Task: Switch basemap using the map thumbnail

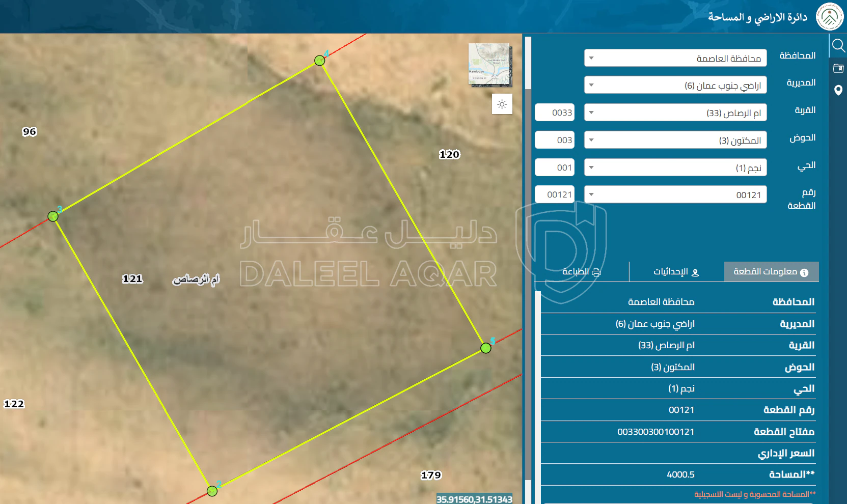Action: (489, 65)
